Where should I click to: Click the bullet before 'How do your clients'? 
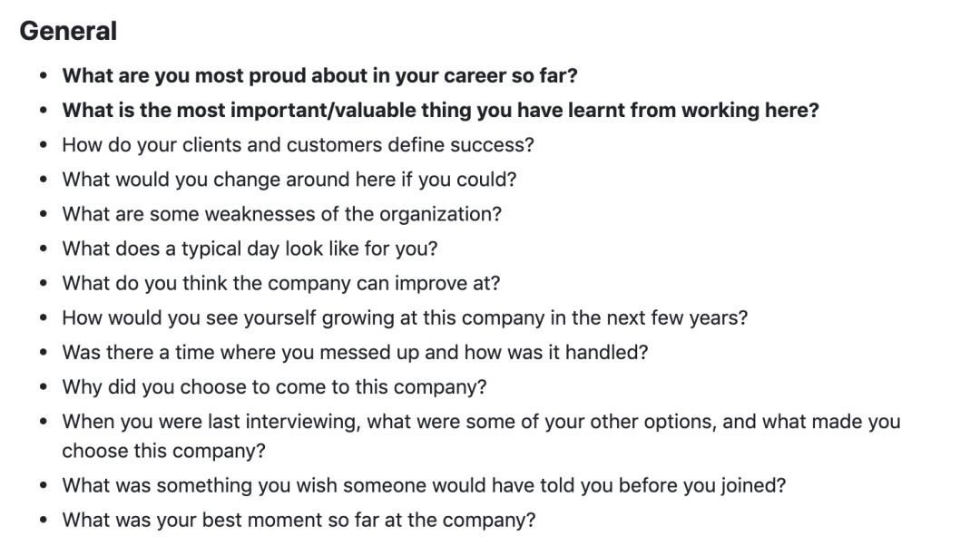[44, 145]
